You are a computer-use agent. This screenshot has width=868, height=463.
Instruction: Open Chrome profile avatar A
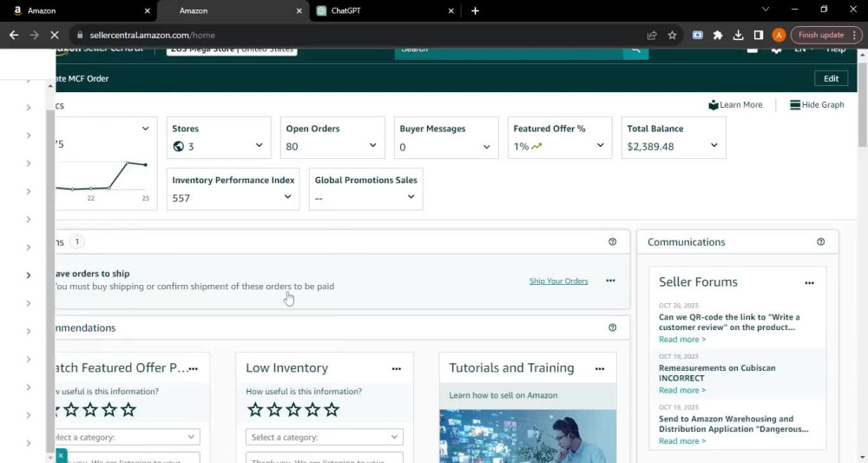[779, 35]
